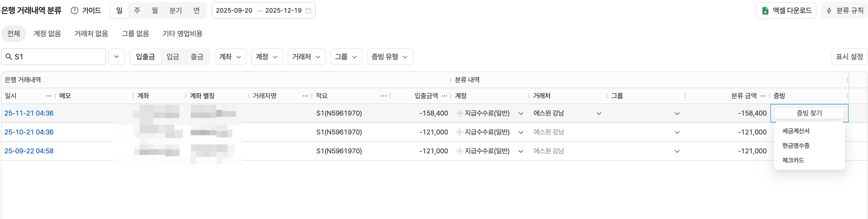Expand the 계좌 filter dropdown
868x219 pixels.
pos(230,57)
